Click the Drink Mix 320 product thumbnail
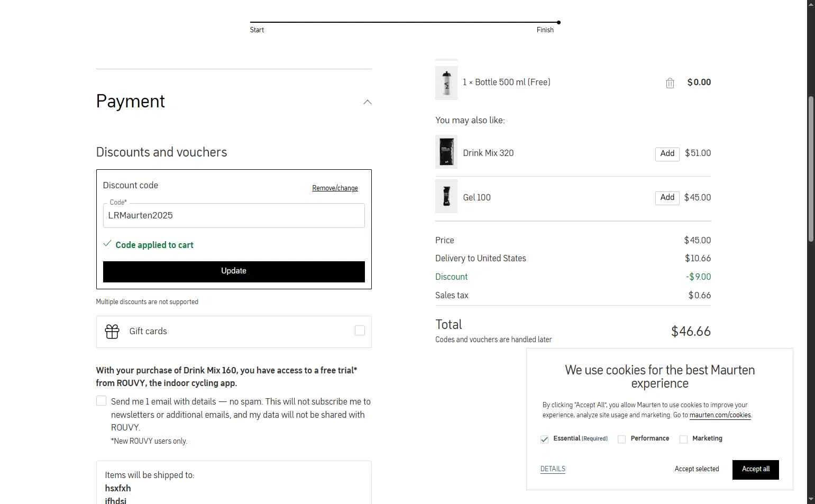This screenshot has height=504, width=815. point(446,152)
